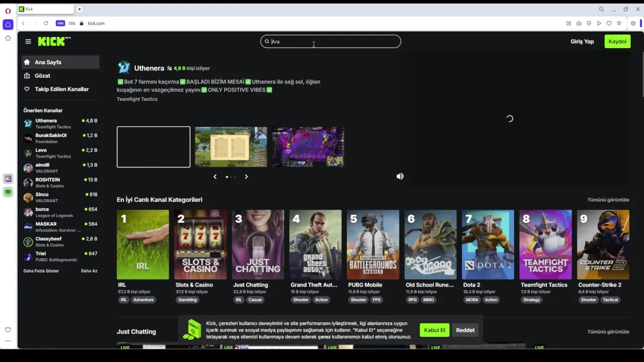Click the padlock site info icon
Image resolution: width=644 pixels, height=362 pixels.
point(82,23)
